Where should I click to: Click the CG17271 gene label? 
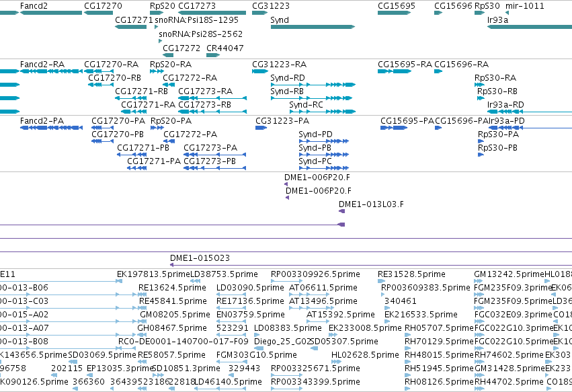pos(134,19)
